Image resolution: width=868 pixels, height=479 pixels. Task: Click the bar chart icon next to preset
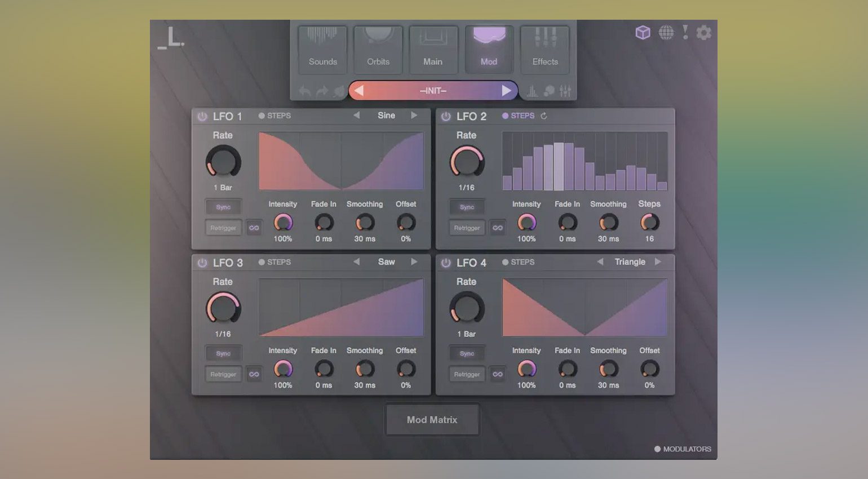click(532, 91)
